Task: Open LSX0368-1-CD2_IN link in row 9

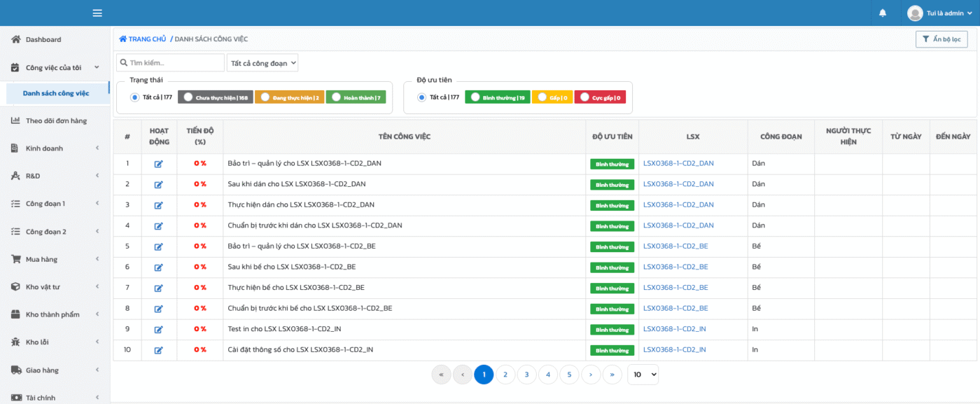Action: click(x=674, y=329)
